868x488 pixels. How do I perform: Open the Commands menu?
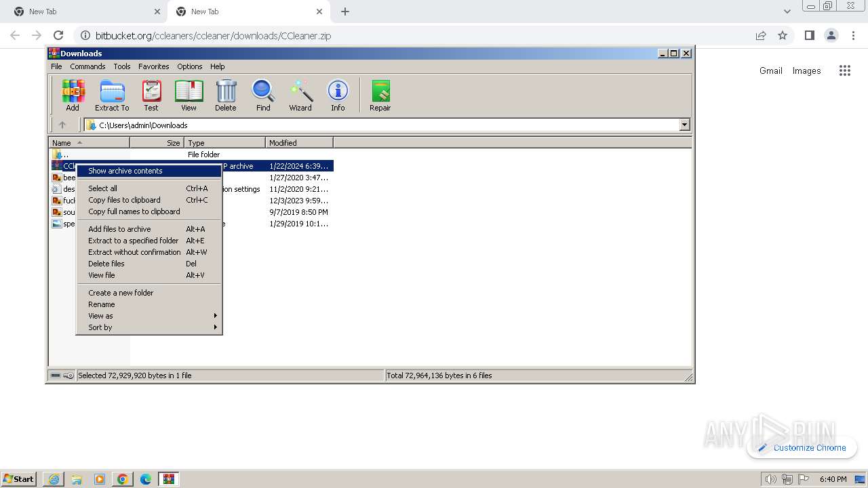87,66
